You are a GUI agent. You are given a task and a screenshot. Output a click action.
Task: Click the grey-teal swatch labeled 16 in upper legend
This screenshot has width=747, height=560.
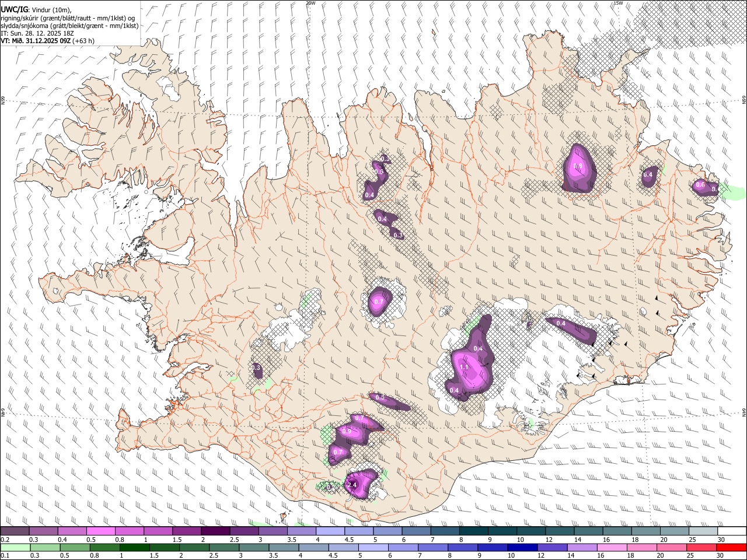617,531
